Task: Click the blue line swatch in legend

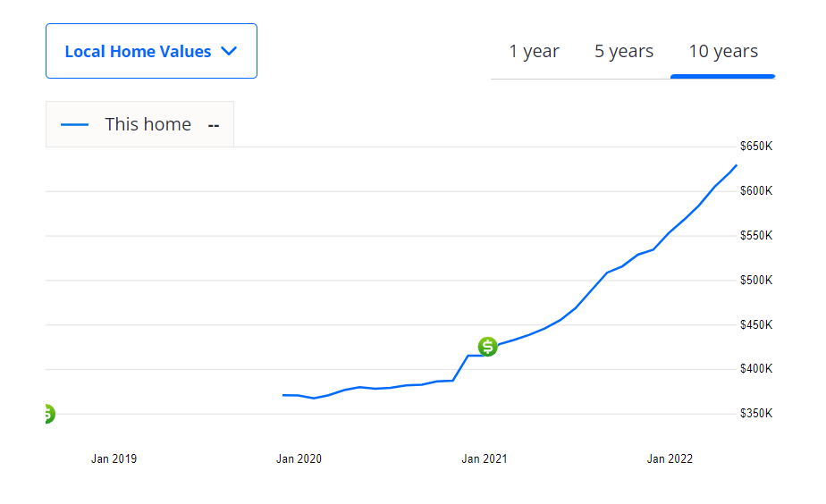Action: [74, 124]
